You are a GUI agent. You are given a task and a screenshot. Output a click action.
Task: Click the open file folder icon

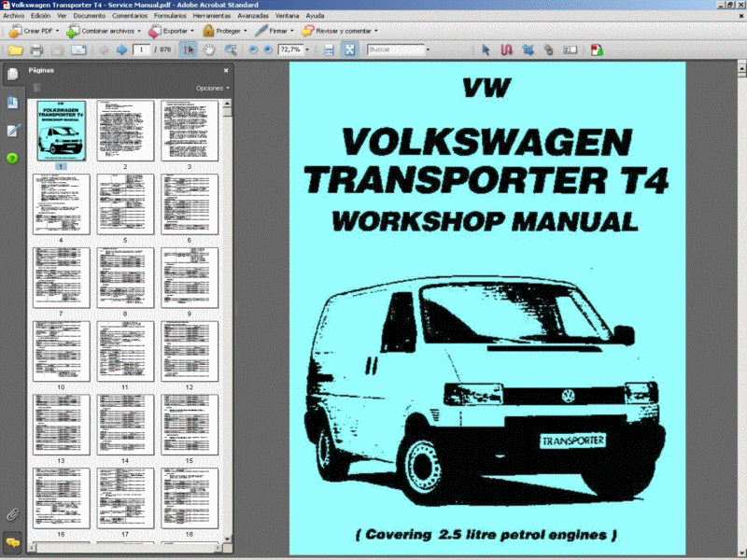tap(15, 50)
